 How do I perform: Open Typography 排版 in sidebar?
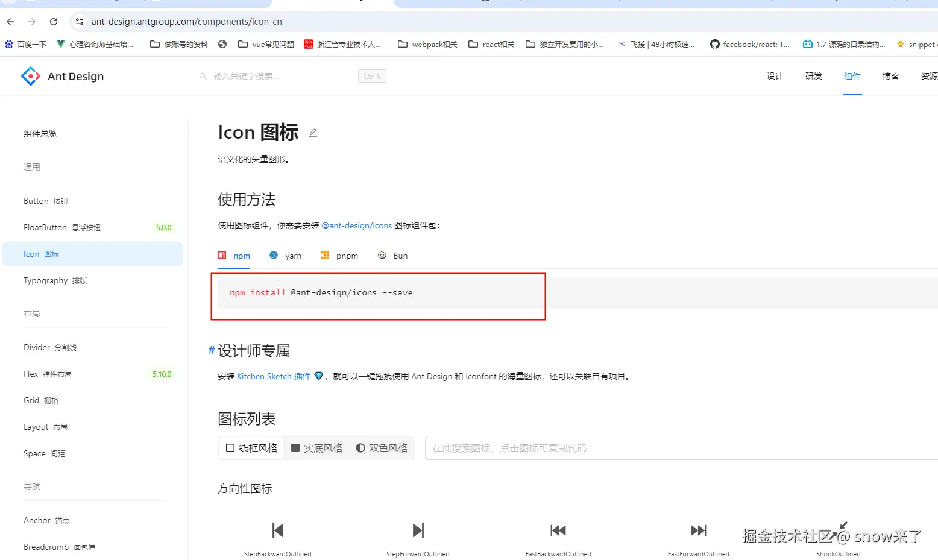coord(93,280)
